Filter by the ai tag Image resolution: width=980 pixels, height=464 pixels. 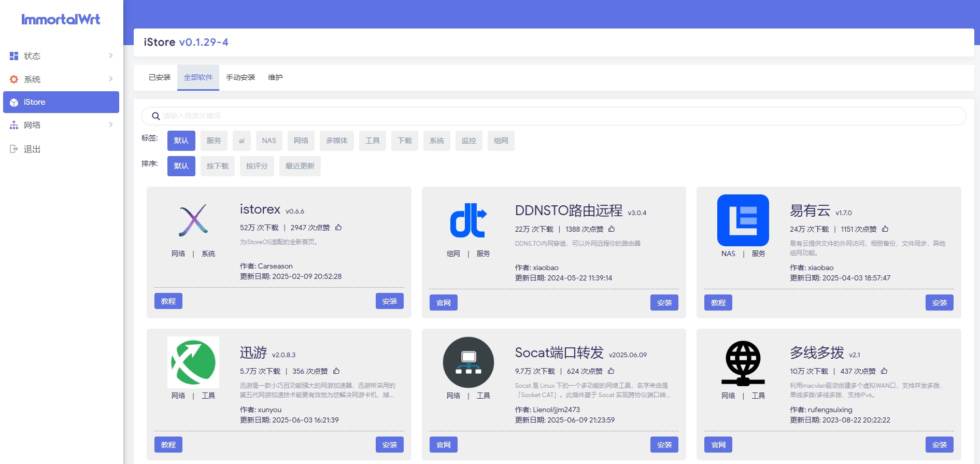(242, 140)
